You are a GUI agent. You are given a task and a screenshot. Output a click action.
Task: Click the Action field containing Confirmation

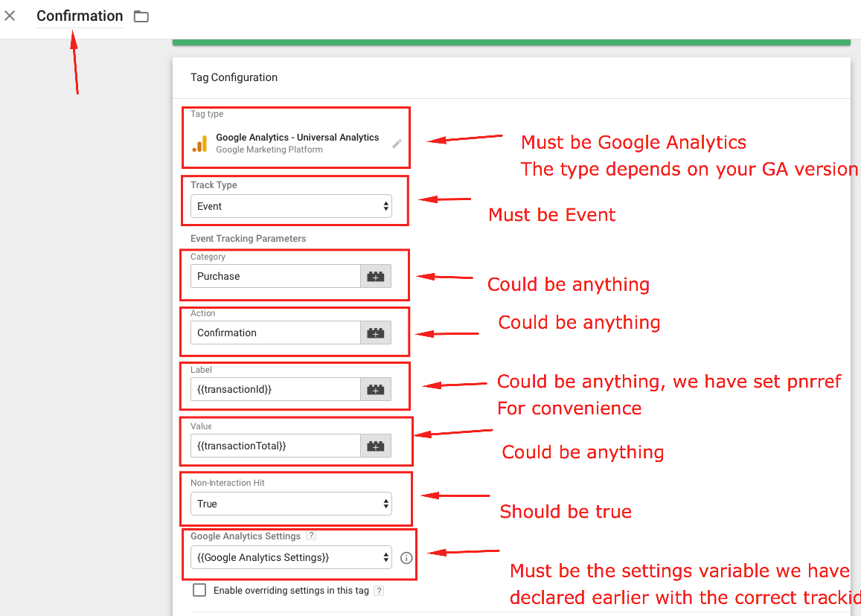pyautogui.click(x=275, y=333)
